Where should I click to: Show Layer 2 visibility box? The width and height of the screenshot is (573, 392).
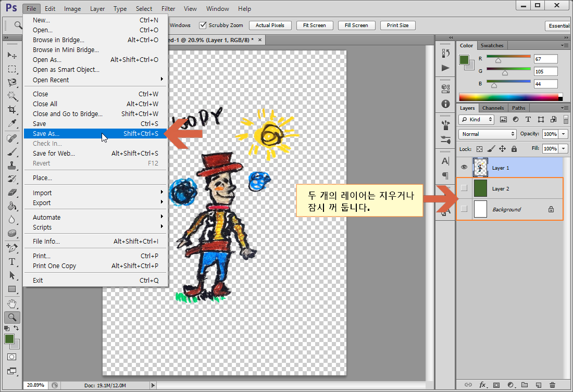pos(464,188)
